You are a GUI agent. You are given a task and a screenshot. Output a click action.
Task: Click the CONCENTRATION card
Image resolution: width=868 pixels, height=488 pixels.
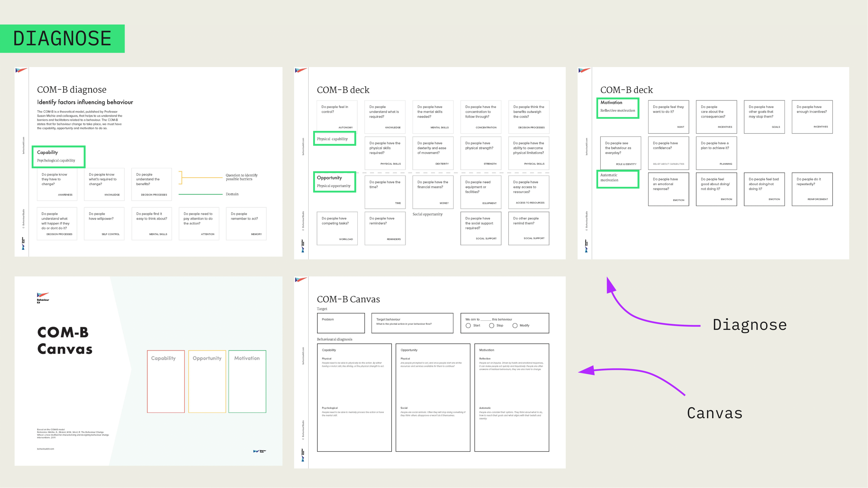click(481, 117)
